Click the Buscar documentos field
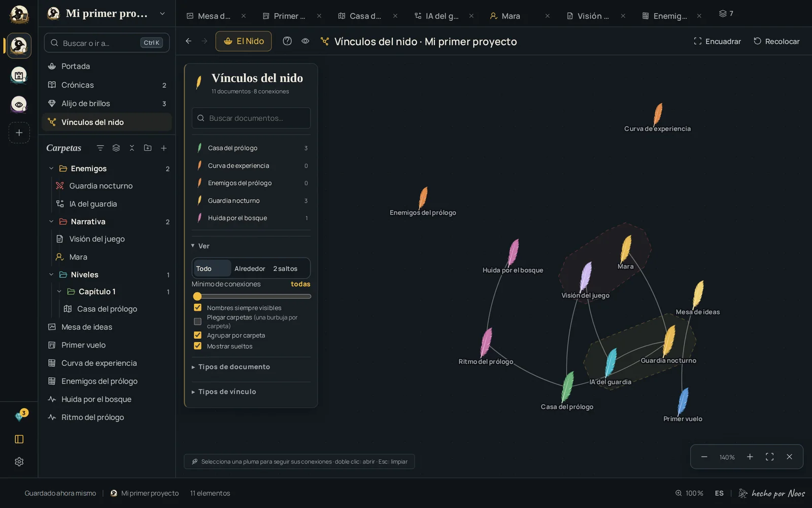The width and height of the screenshot is (812, 508). (251, 118)
